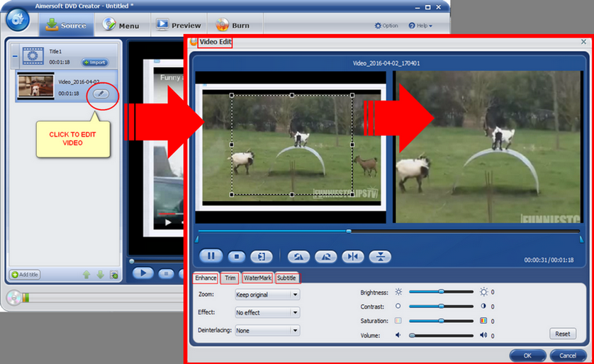Viewport: 594px width, 364px height.
Task: Select the Trim tab
Action: point(230,278)
